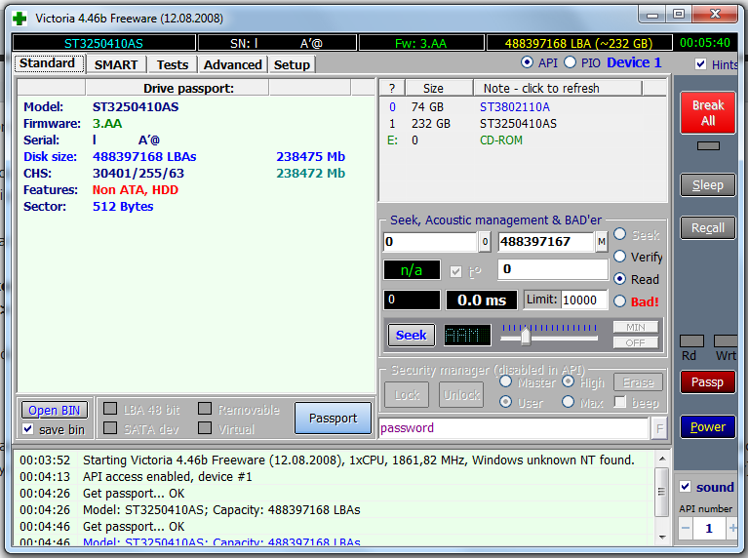The image size is (749, 560).
Task: Click the Seek button
Action: click(412, 335)
